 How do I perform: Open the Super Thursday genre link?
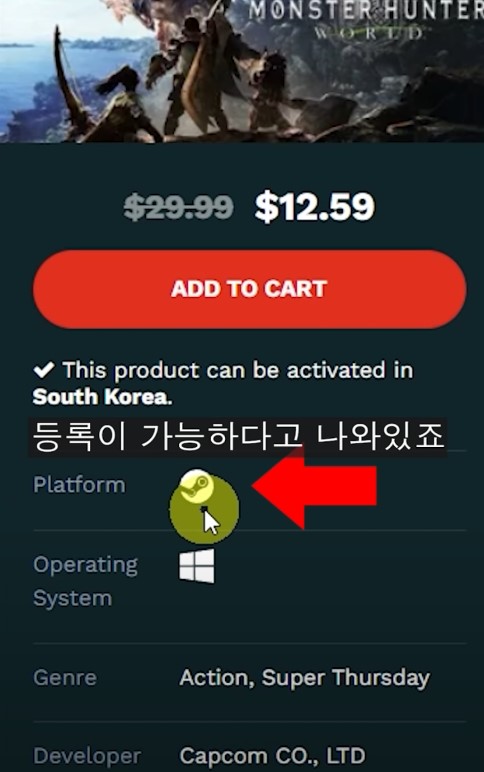click(346, 678)
